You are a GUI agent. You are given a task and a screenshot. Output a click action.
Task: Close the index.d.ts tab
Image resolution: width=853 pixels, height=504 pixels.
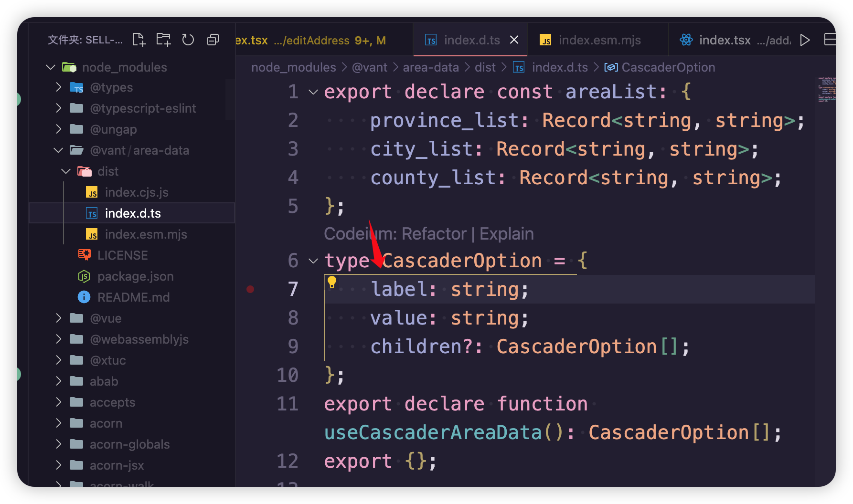point(514,40)
